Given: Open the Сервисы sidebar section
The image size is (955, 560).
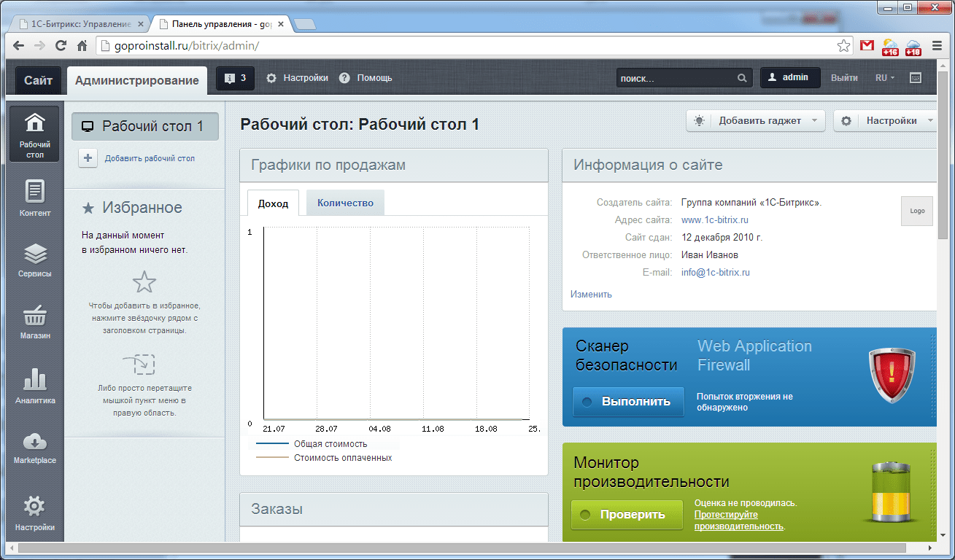Looking at the screenshot, I should point(35,260).
